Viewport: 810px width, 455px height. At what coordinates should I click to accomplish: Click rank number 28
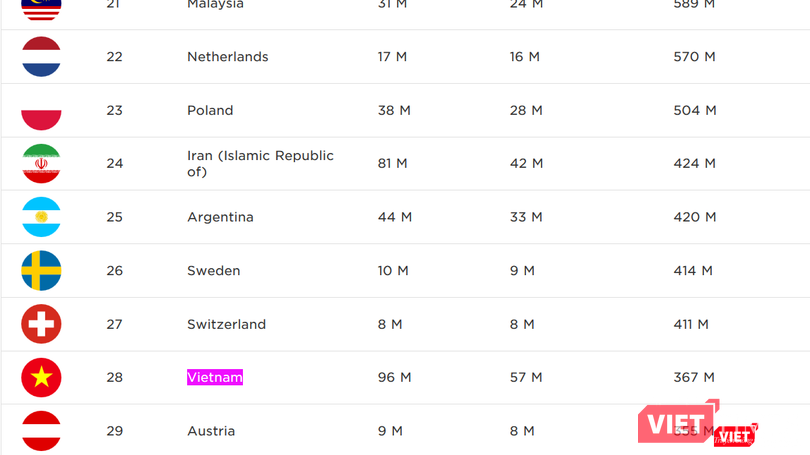point(115,377)
